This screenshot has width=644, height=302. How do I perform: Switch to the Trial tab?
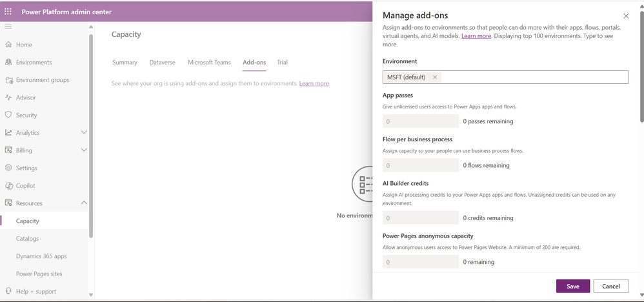[282, 63]
